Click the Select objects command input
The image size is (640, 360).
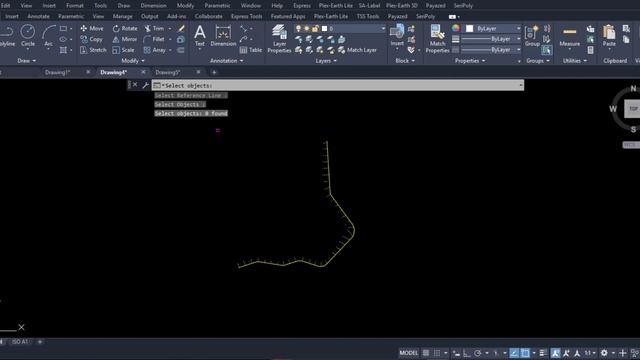point(338,85)
